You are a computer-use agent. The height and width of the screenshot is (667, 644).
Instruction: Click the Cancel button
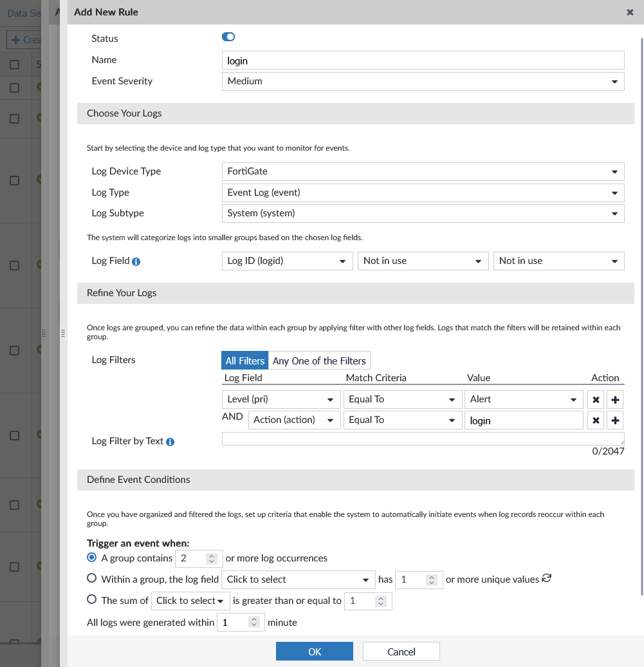click(x=401, y=652)
